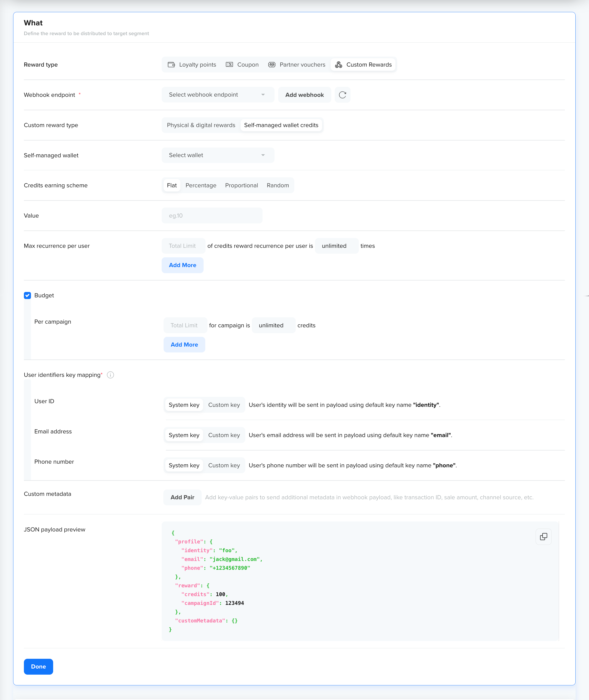
Task: Set Phone number to Custom key
Action: point(224,466)
